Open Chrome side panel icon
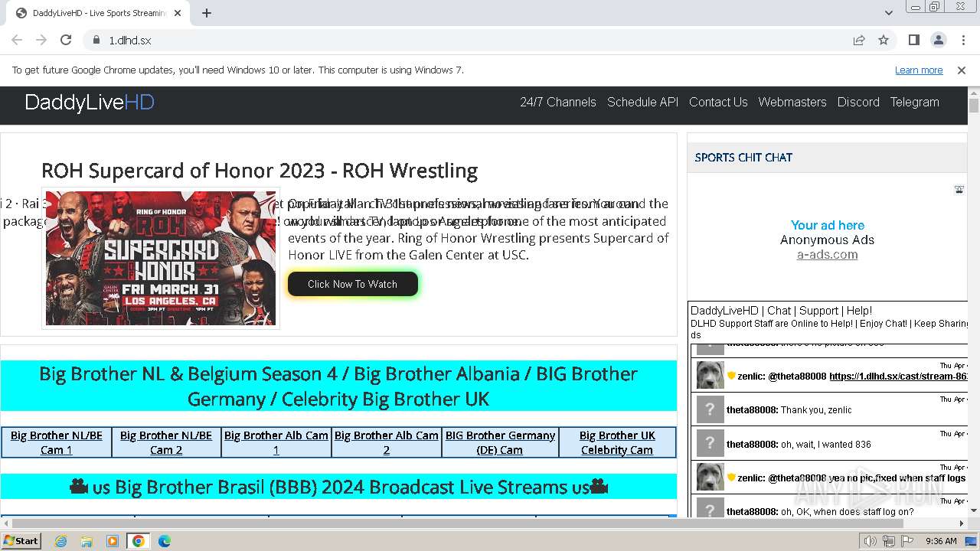Viewport: 980px width, 551px height. [x=913, y=40]
